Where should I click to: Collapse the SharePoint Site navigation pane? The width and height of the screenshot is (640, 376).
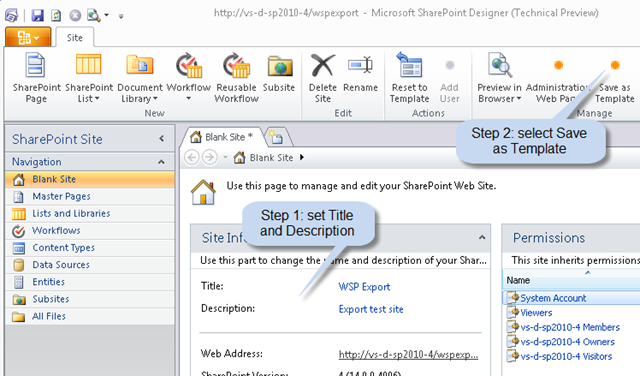click(x=162, y=139)
